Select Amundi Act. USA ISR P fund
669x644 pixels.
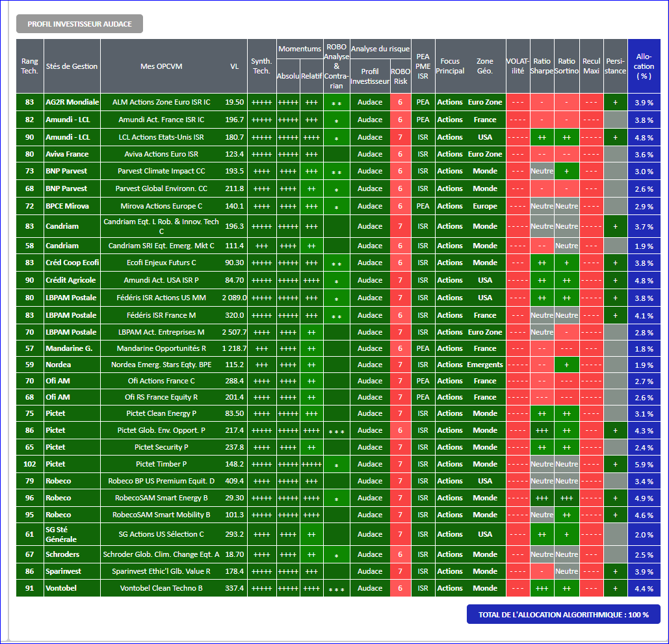pyautogui.click(x=161, y=280)
